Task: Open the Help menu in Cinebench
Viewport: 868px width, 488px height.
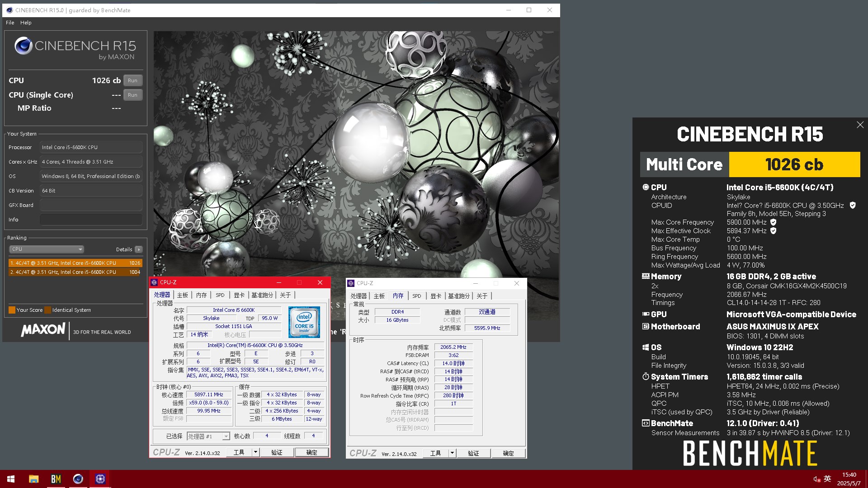Action: click(26, 23)
